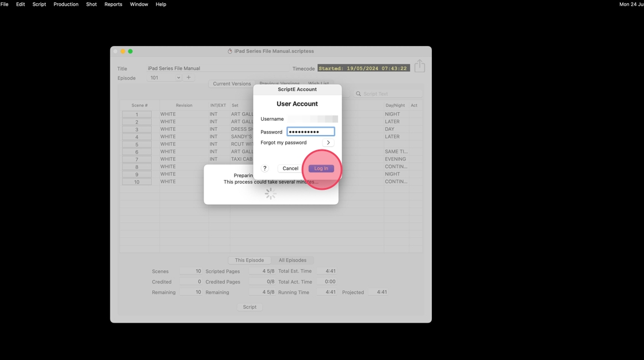This screenshot has width=644, height=360.
Task: Click DRESS SH set in scene 3
Action: coord(241,129)
